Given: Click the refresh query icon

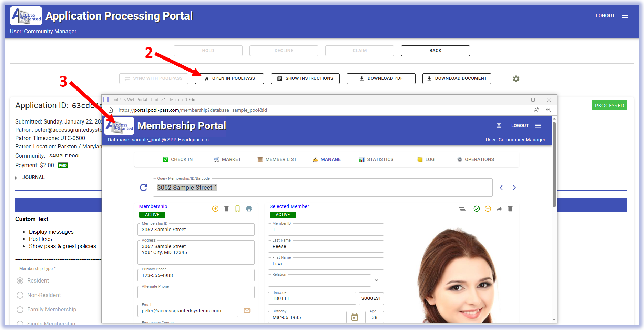Looking at the screenshot, I should 144,188.
